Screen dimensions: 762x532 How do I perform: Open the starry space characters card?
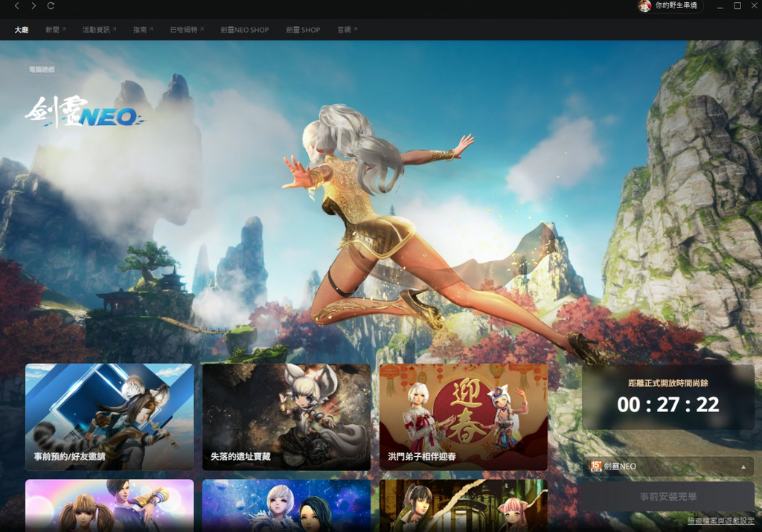click(286, 505)
